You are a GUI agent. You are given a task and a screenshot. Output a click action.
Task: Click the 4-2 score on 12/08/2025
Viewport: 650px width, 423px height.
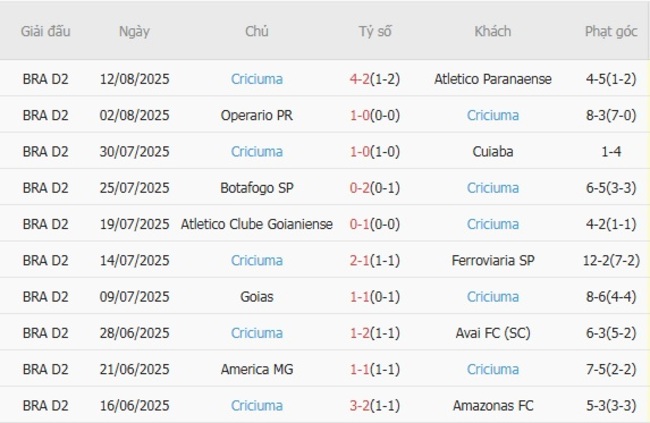pyautogui.click(x=361, y=79)
